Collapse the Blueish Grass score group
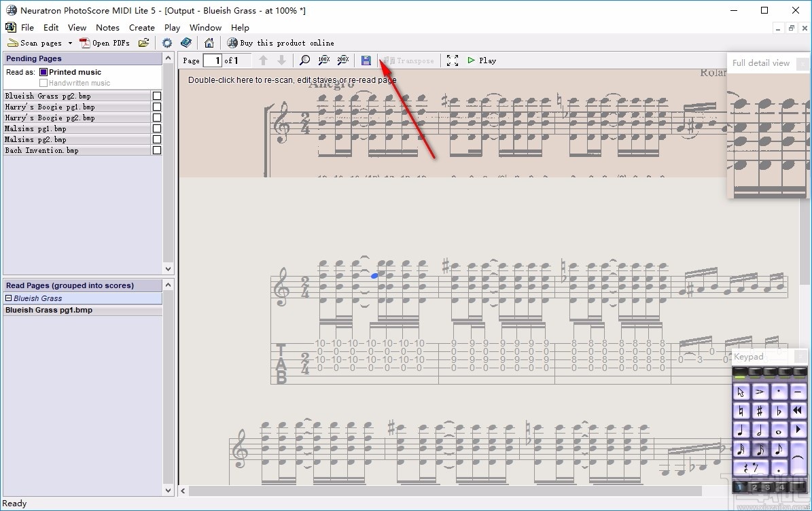Image resolution: width=812 pixels, height=511 pixels. point(9,298)
